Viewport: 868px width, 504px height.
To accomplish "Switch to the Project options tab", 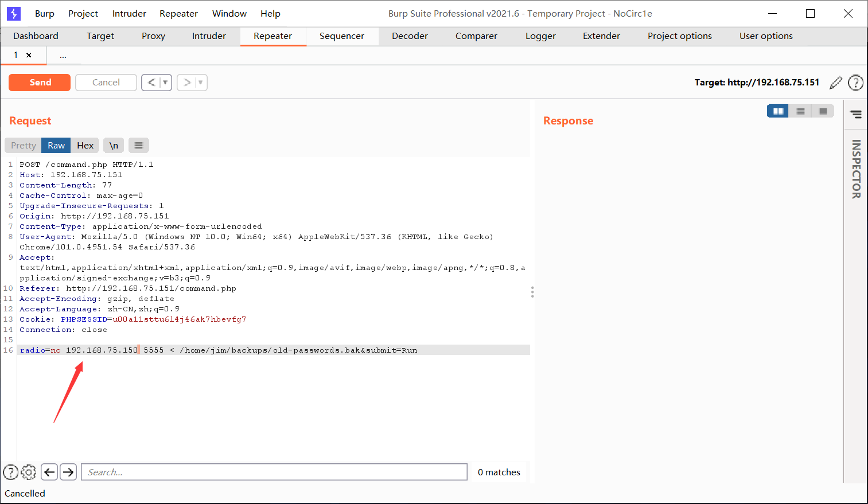I will tap(680, 36).
